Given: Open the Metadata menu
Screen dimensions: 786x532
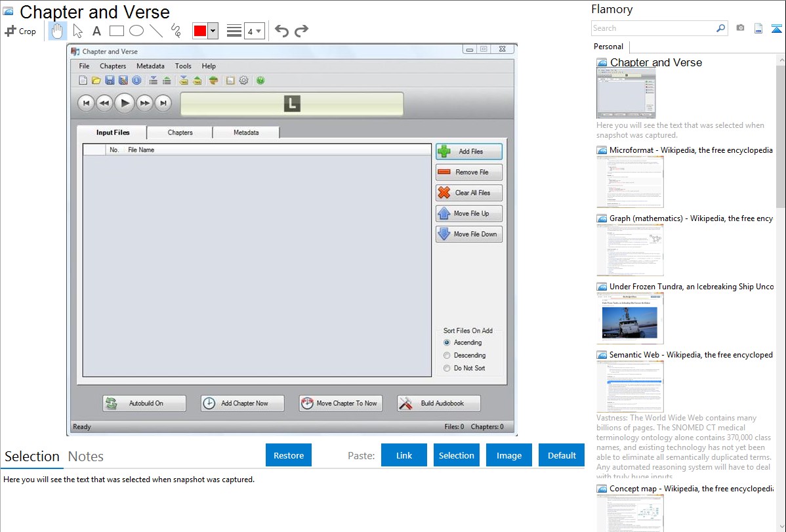Looking at the screenshot, I should coord(150,66).
